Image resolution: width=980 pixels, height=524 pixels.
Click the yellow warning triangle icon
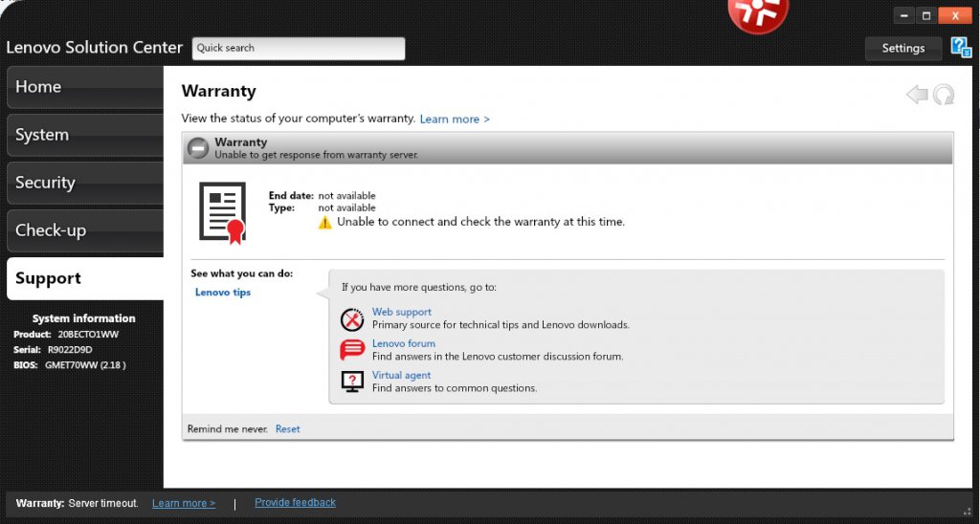point(325,223)
